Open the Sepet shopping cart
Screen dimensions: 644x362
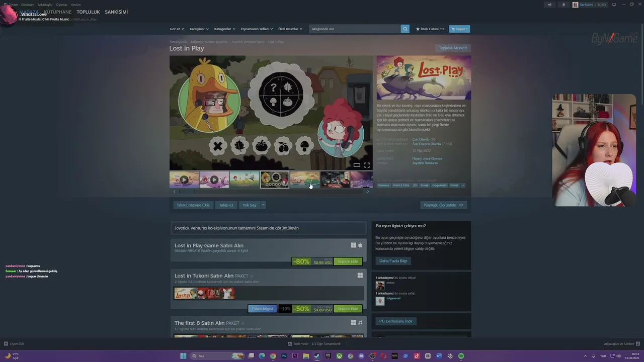tap(459, 29)
